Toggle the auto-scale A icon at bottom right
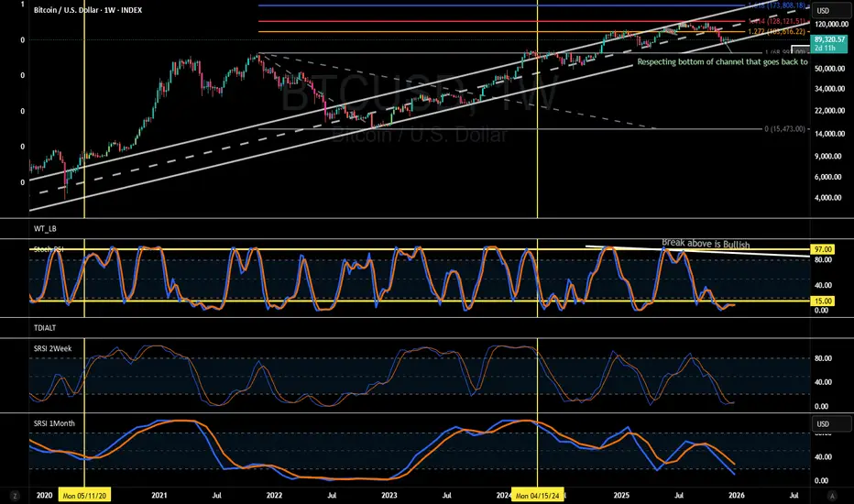Viewport: 854px width, 504px height. (x=832, y=496)
